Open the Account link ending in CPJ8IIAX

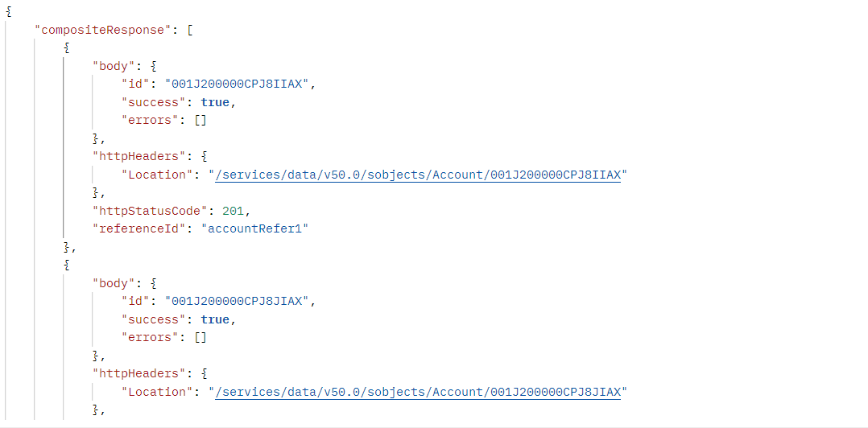pyautogui.click(x=419, y=175)
